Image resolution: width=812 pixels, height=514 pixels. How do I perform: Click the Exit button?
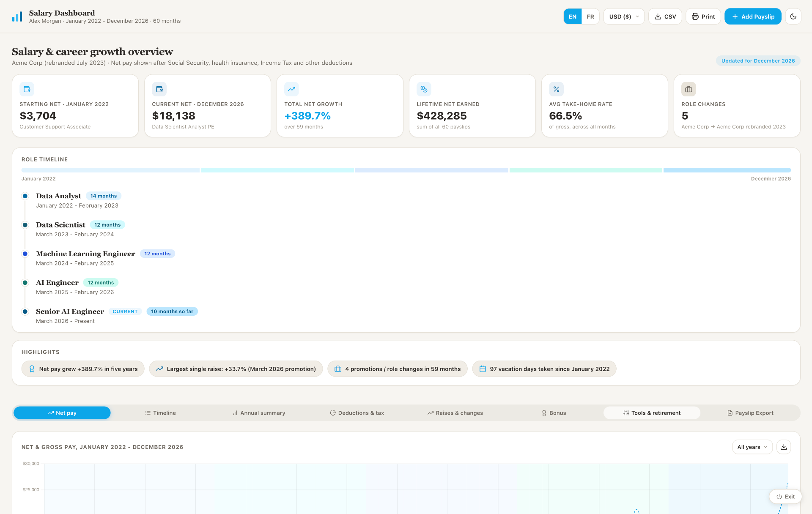pos(785,497)
